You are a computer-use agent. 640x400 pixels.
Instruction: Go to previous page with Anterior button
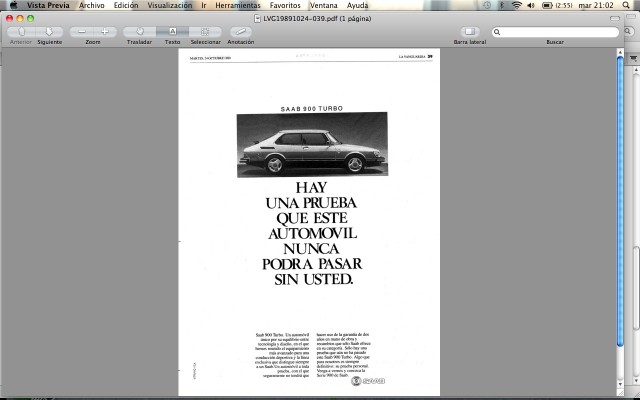pyautogui.click(x=21, y=32)
